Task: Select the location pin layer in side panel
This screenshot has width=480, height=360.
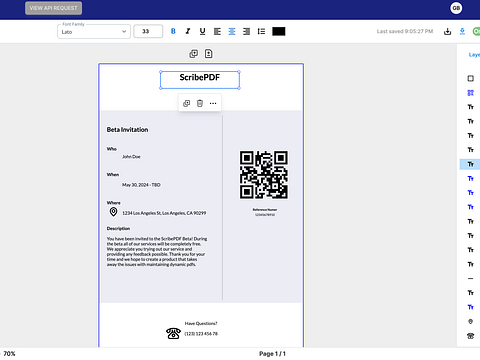Action: (470, 322)
